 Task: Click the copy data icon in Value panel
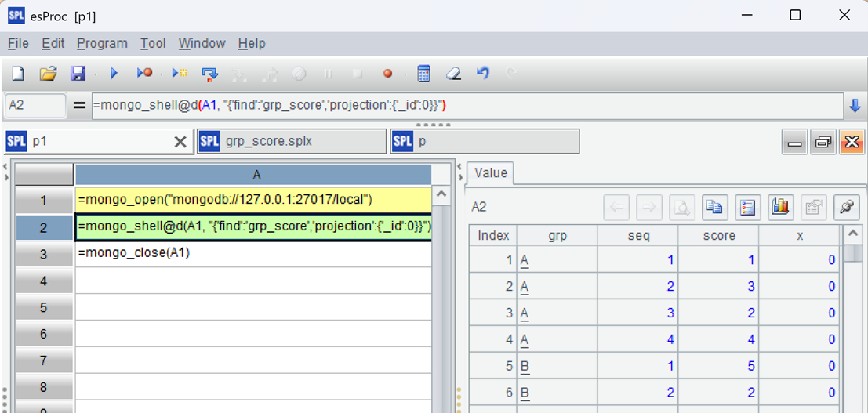tap(714, 207)
